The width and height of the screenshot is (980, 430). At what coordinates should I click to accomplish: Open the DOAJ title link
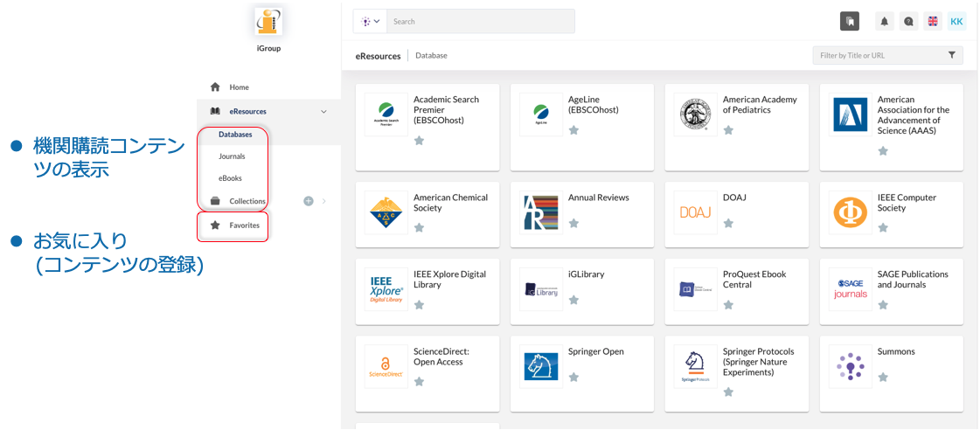(735, 198)
